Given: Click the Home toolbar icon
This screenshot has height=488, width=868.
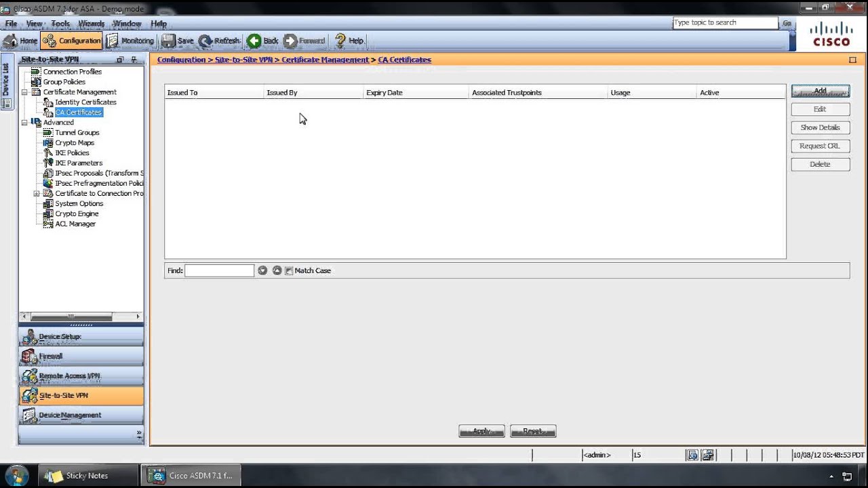Looking at the screenshot, I should point(20,41).
